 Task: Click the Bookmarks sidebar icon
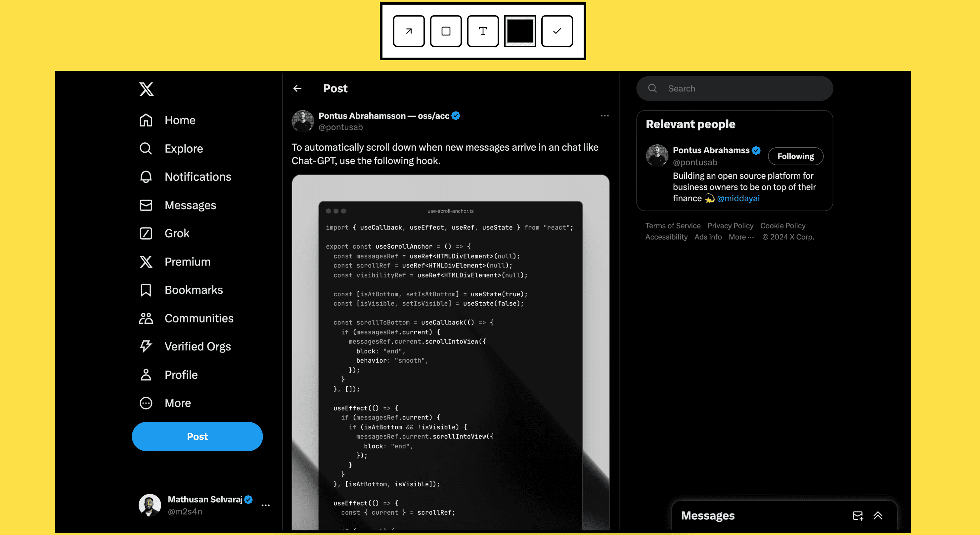pyautogui.click(x=146, y=289)
